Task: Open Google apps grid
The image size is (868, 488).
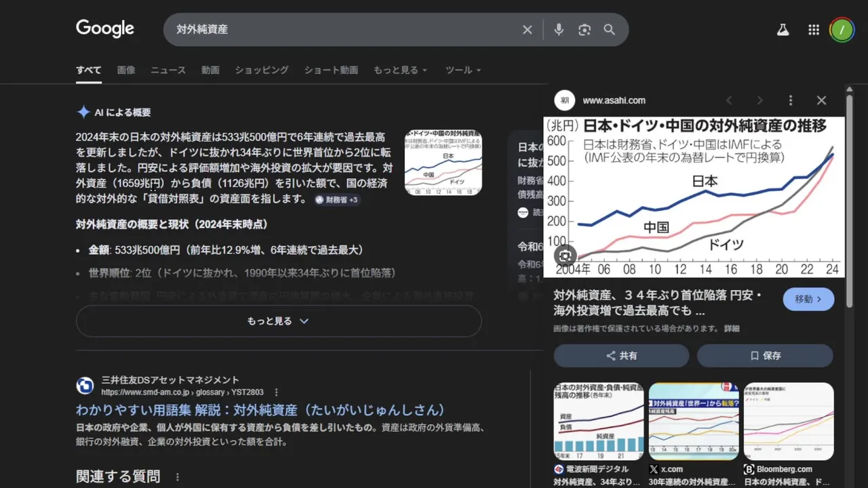Action: click(814, 30)
